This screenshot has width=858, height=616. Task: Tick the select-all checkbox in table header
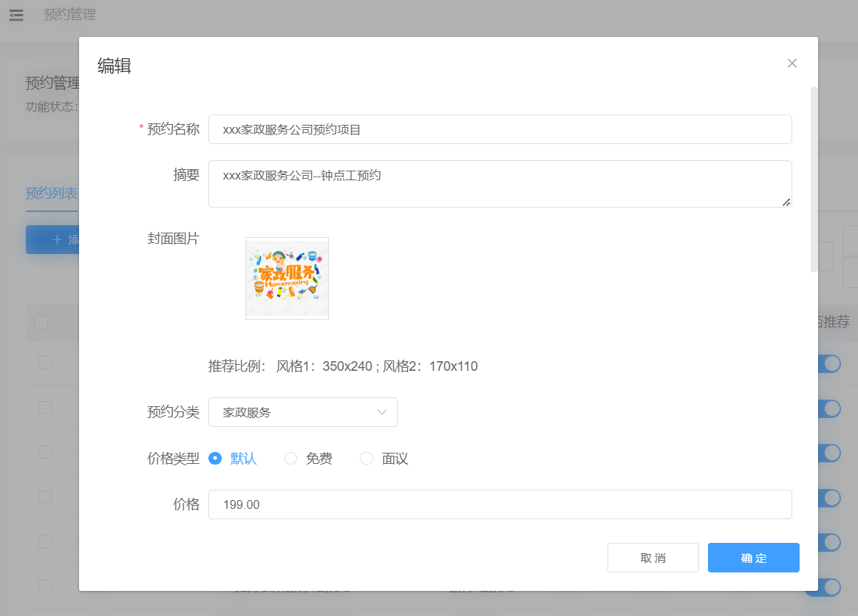[x=41, y=322]
